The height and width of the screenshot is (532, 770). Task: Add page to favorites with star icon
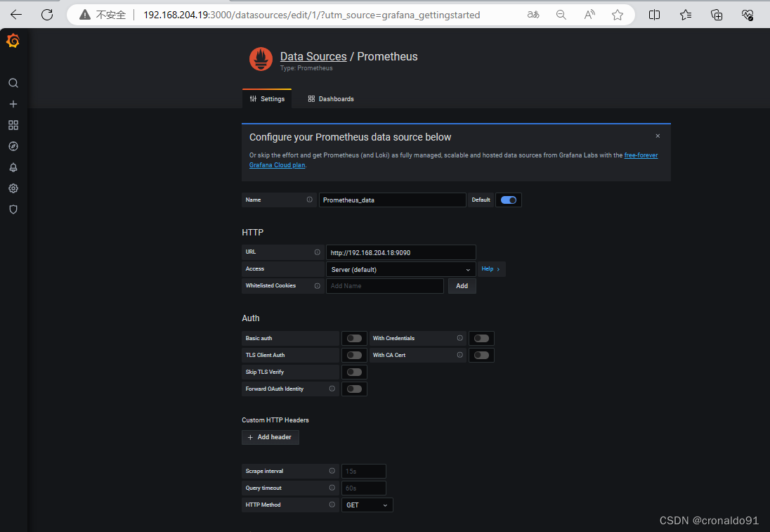618,15
